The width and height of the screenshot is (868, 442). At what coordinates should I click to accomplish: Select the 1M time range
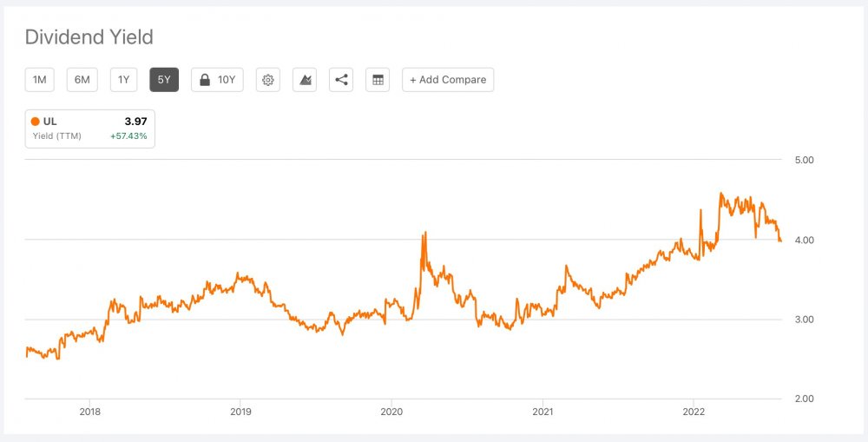click(x=40, y=80)
